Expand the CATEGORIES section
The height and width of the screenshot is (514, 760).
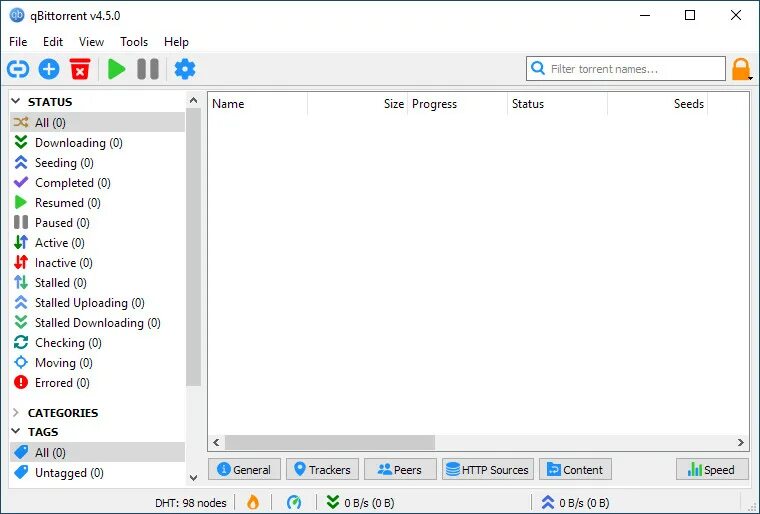[16, 413]
